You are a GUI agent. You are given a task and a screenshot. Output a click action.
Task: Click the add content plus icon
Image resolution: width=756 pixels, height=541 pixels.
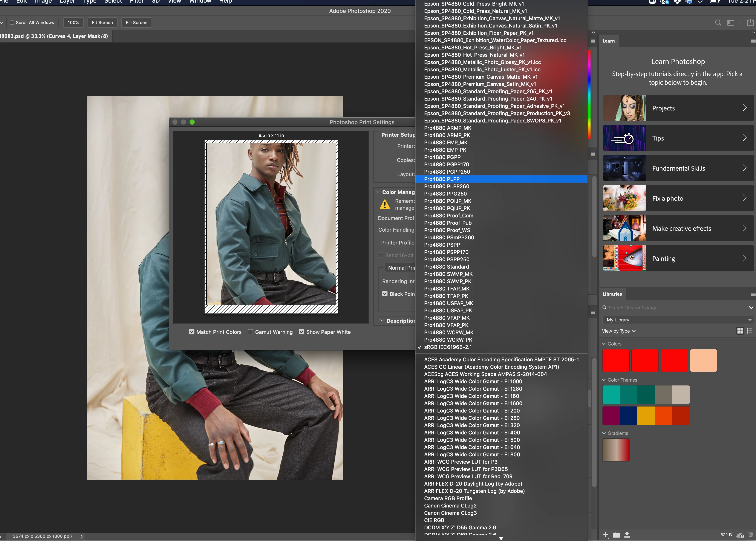tap(605, 535)
